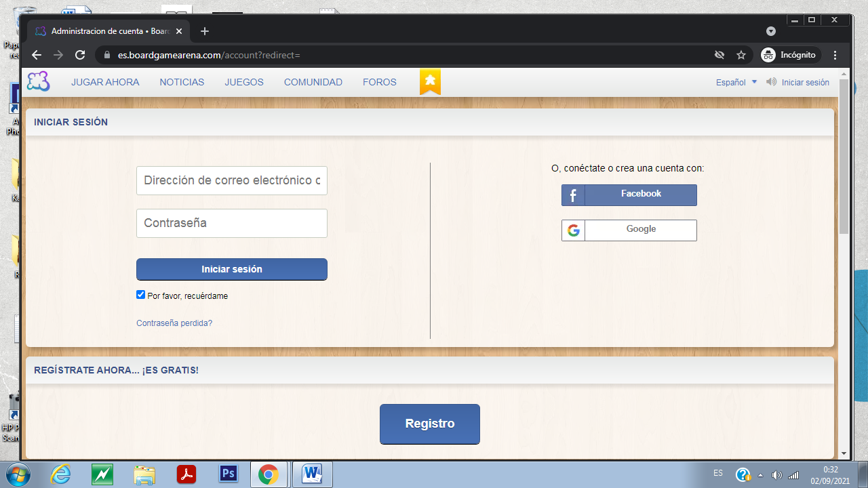Image resolution: width=868 pixels, height=488 pixels.
Task: Click the browser forward arrow
Action: click(x=58, y=55)
